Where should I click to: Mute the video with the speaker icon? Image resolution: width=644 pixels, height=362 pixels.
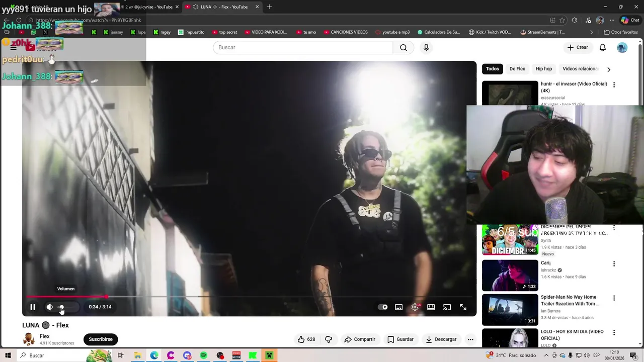(x=49, y=307)
